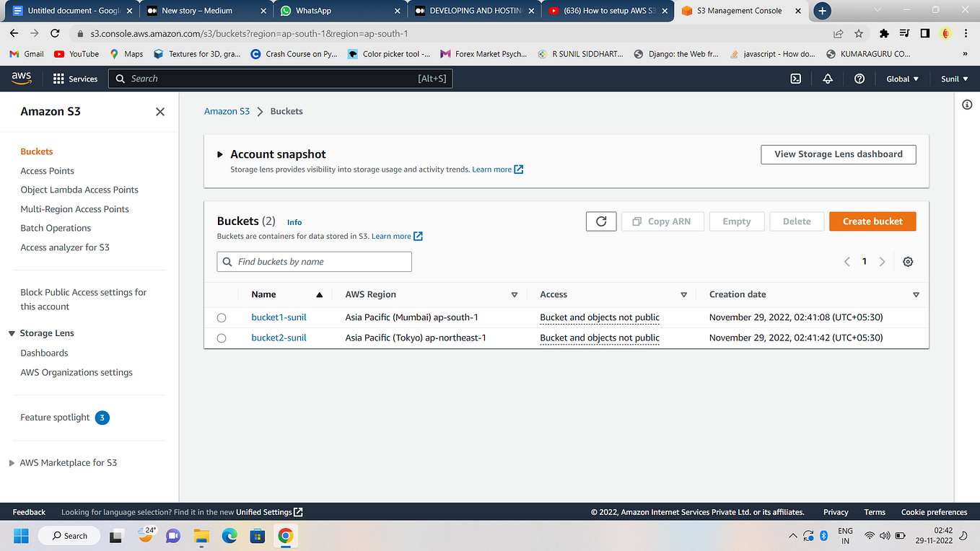Click the Create bucket button
Screen dimensions: 980x551
click(x=872, y=221)
